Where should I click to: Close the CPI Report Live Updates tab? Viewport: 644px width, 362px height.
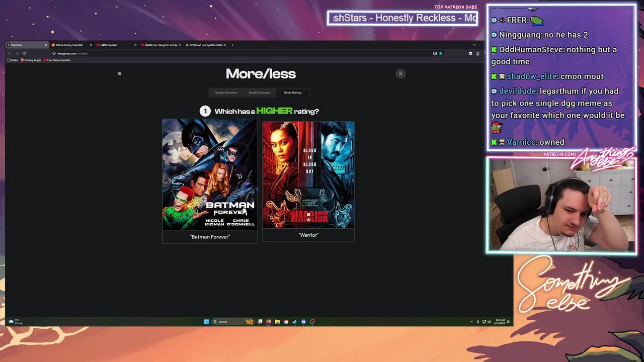click(x=225, y=45)
